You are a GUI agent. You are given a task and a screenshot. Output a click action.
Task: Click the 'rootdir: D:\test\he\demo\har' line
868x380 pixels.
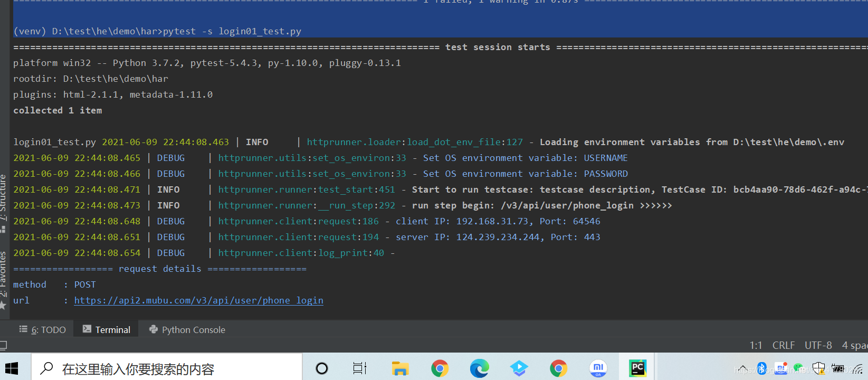pyautogui.click(x=91, y=79)
